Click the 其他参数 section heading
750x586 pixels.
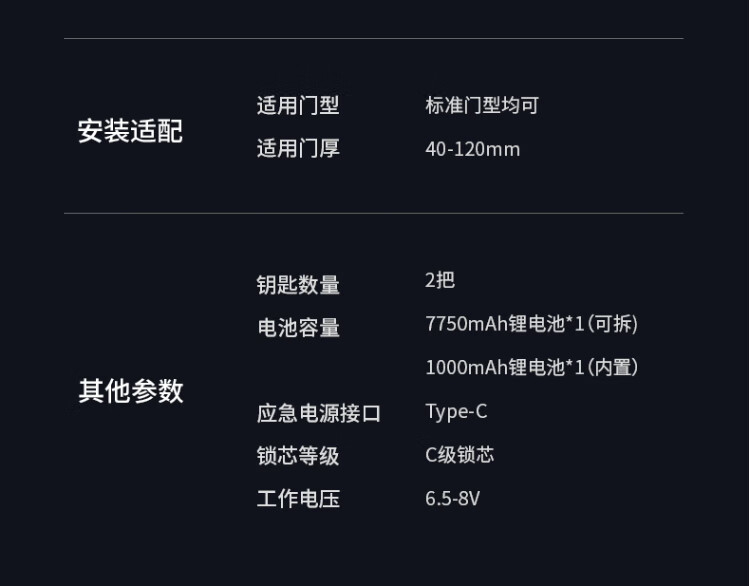[130, 390]
